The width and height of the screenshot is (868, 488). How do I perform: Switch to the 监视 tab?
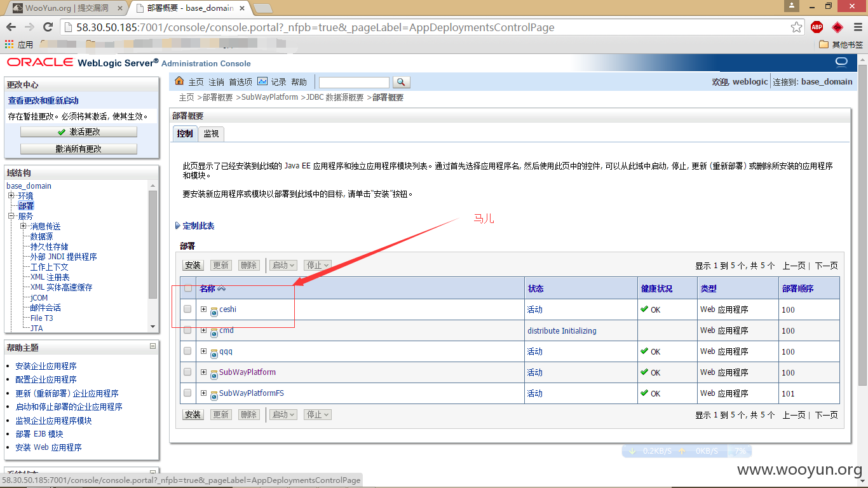click(211, 133)
